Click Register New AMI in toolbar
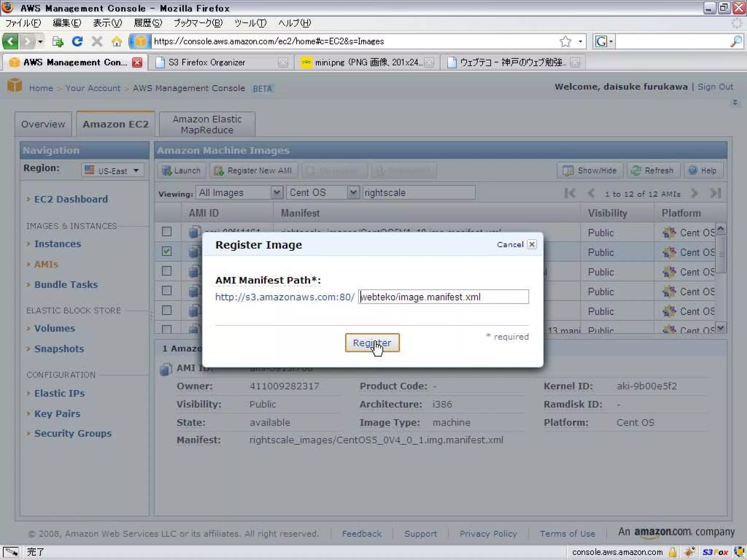Viewport: 747px width, 560px height. pyautogui.click(x=253, y=170)
